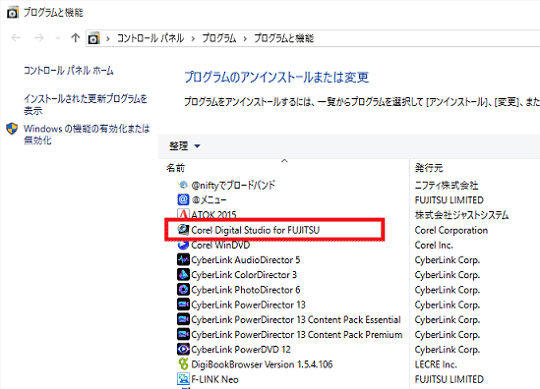Select the CyberLink ColorDirector 3 entry

click(244, 275)
